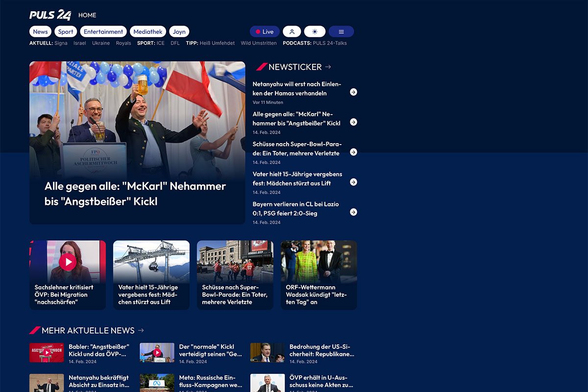Read newsticker Vater hielt 15-Jährige headline
Viewport: 588px width, 392px height.
[x=297, y=178]
